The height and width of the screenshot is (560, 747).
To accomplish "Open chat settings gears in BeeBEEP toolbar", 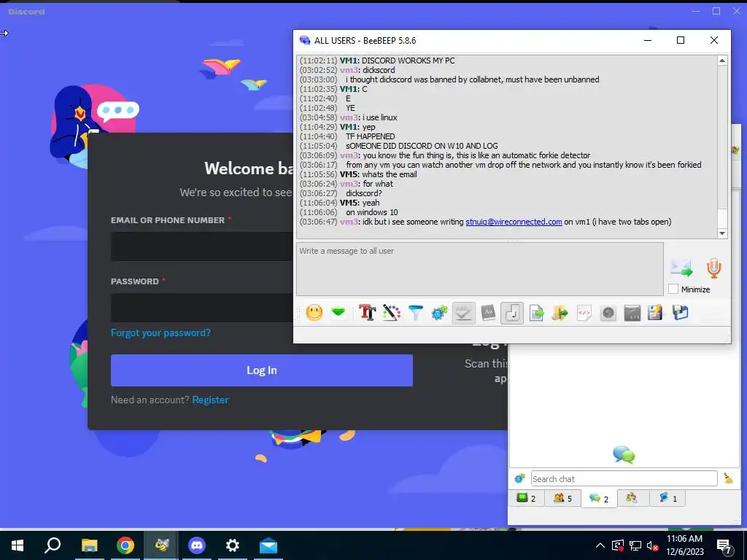I will (439, 313).
